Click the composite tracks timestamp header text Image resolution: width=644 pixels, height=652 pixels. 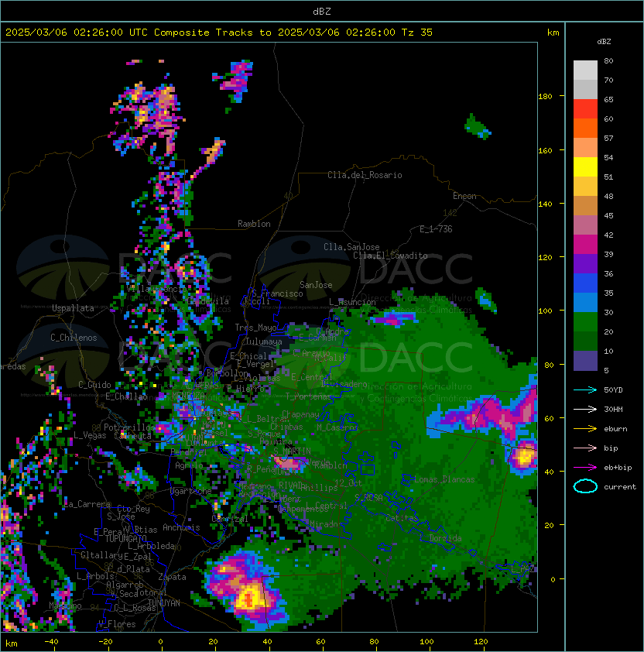pos(219,33)
